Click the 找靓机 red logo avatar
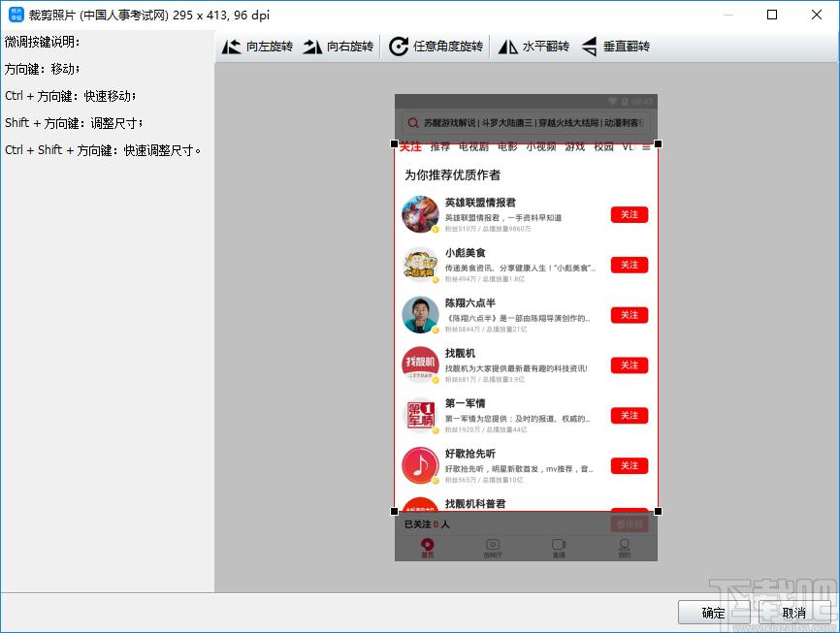Screen dimensions: 840x633 pos(421,365)
